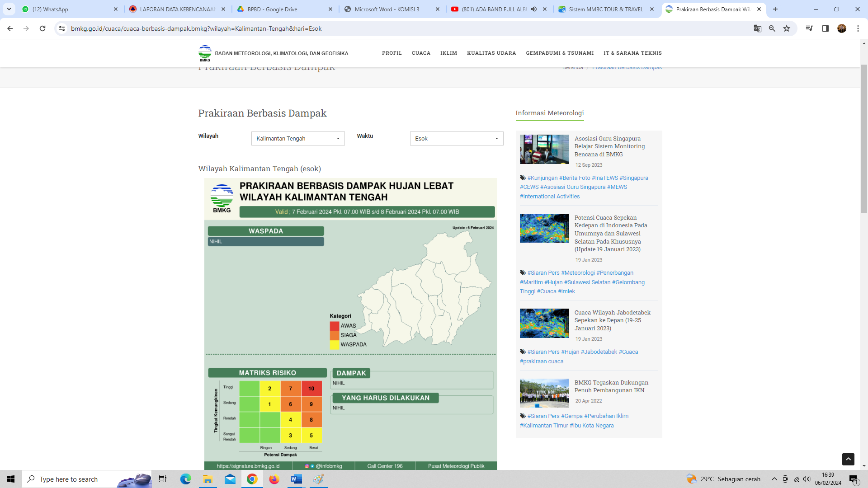868x488 pixels.
Task: Open the Windows Start menu
Action: point(11,479)
